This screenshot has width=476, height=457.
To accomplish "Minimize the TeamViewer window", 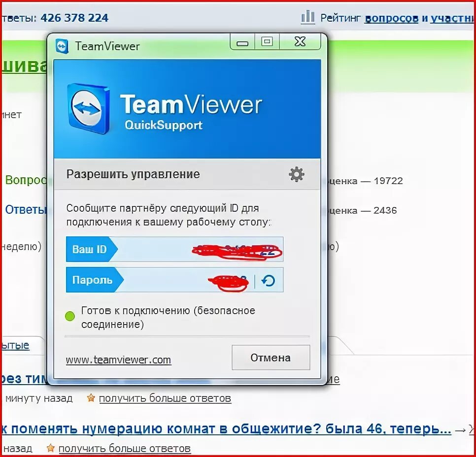I will (x=242, y=42).
